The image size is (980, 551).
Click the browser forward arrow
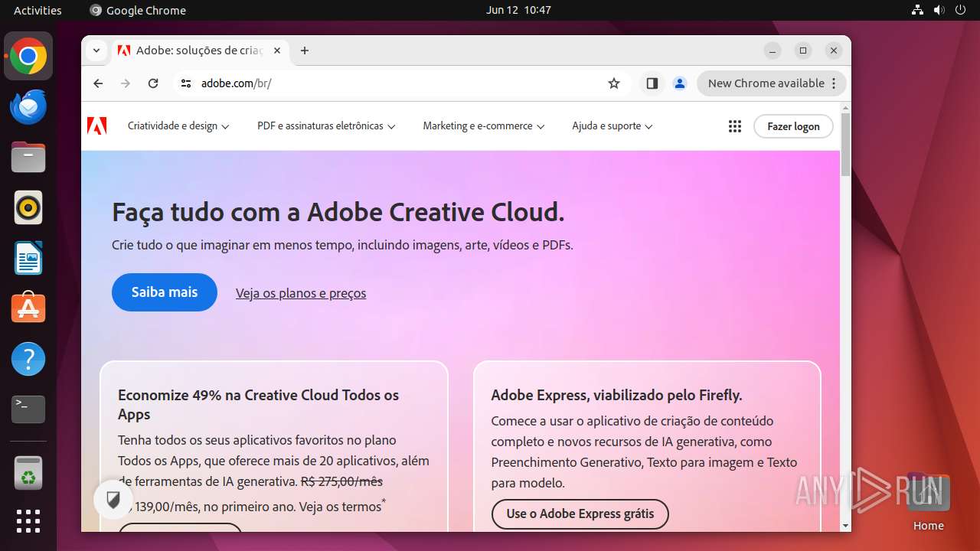[126, 83]
